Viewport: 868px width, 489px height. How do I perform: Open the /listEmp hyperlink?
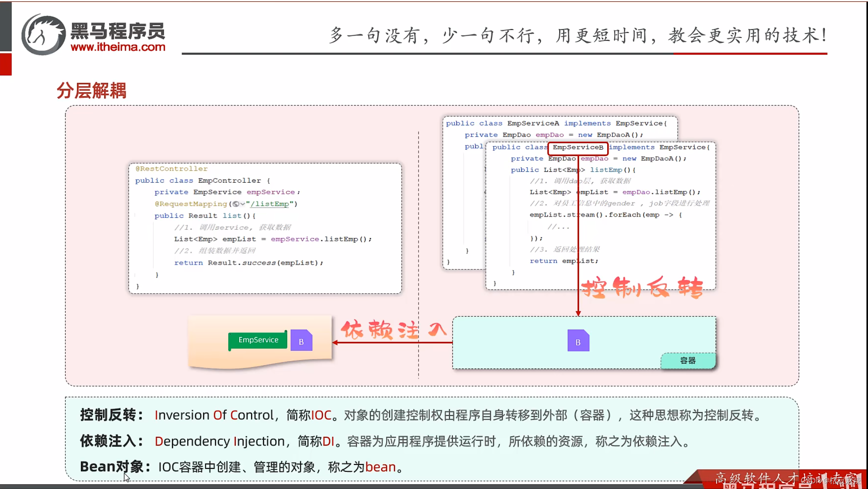pyautogui.click(x=270, y=203)
